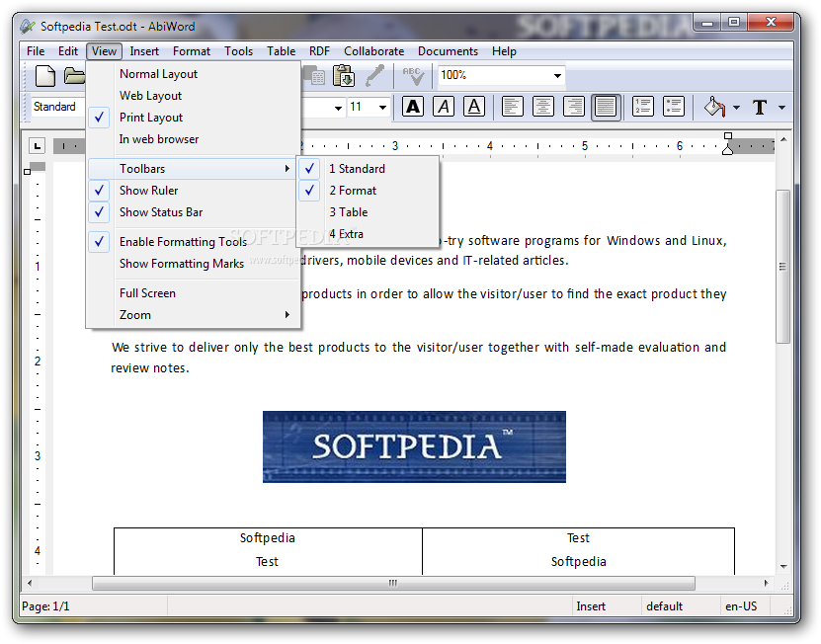Open the Documents menu
Screen dimensions: 821x644
pos(449,51)
